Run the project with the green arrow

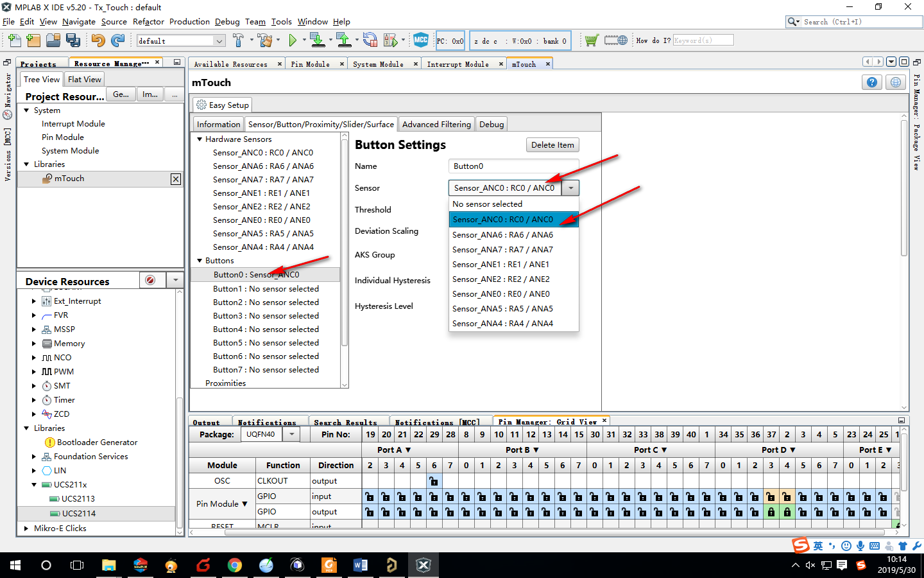click(x=293, y=40)
